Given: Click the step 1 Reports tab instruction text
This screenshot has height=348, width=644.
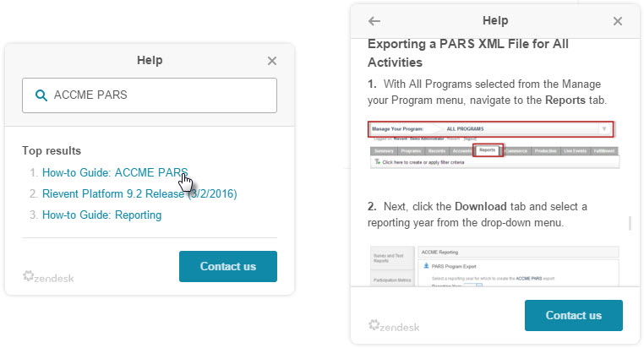Looking at the screenshot, I should pyautogui.click(x=487, y=92).
